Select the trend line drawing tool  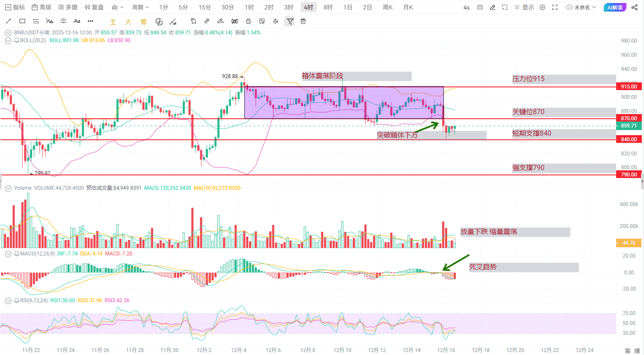pos(8,21)
